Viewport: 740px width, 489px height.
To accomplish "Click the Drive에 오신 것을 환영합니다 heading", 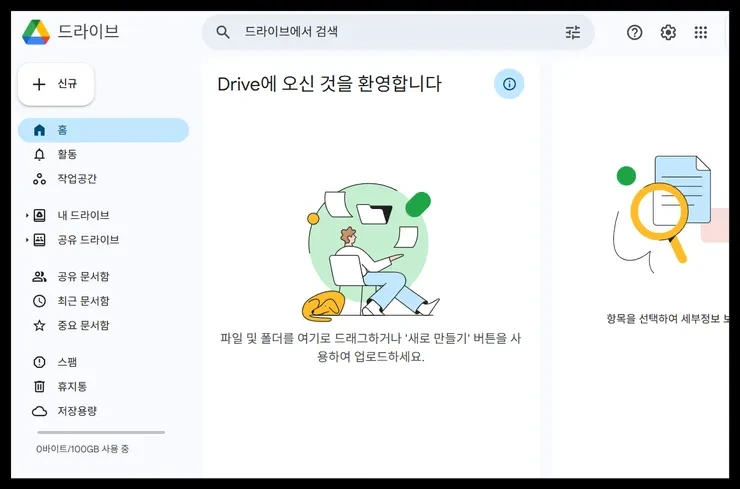I will (x=329, y=84).
